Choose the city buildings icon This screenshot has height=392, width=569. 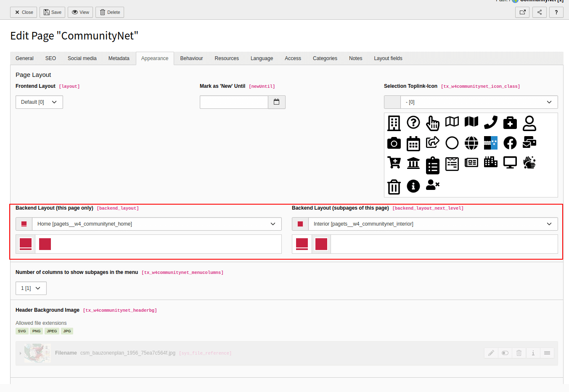coord(491,162)
